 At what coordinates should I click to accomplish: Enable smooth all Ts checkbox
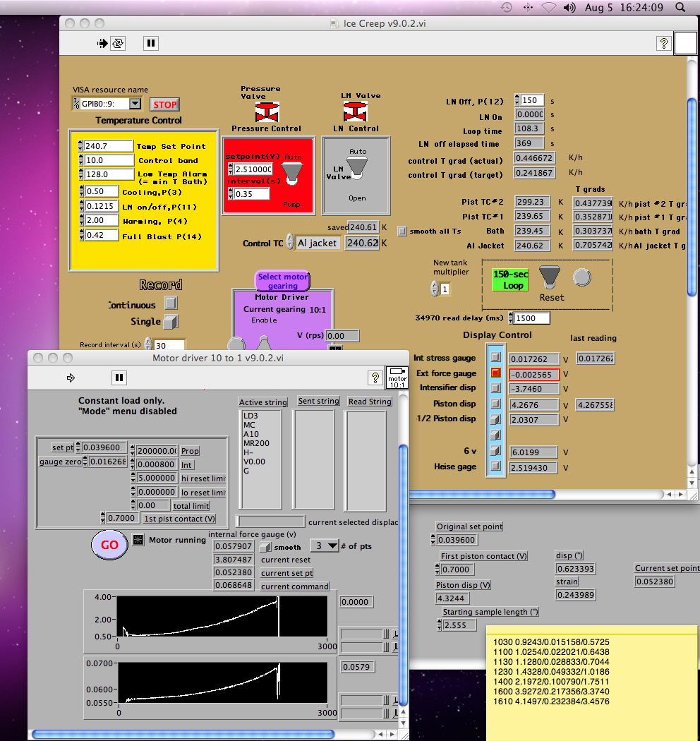click(402, 231)
